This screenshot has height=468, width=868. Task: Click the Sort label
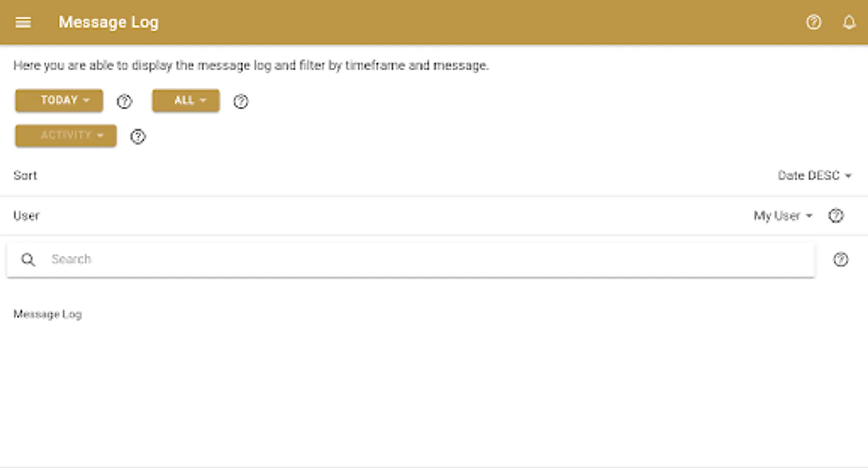[25, 176]
